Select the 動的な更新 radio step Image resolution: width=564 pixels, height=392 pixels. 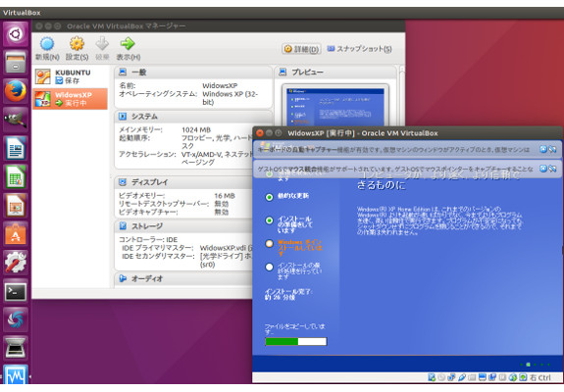(269, 197)
